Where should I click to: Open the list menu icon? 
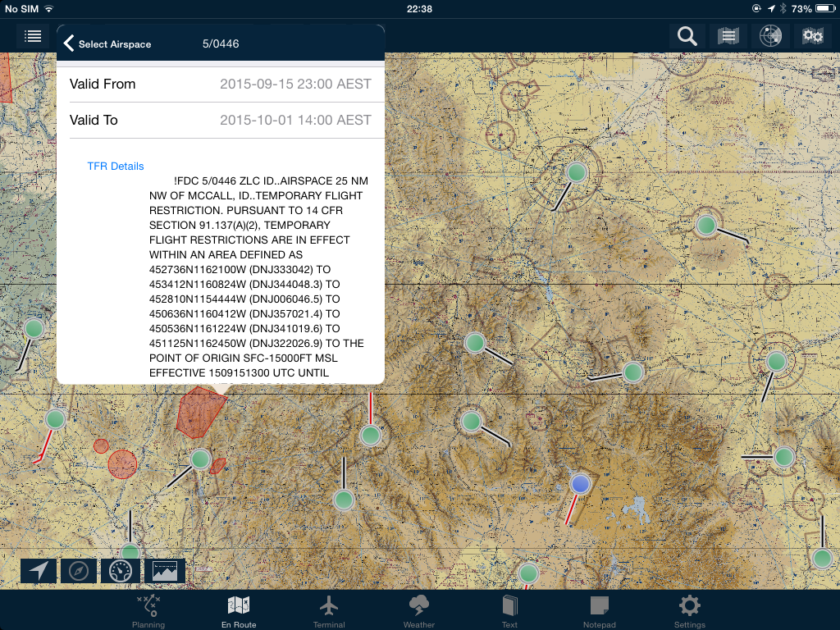(33, 36)
